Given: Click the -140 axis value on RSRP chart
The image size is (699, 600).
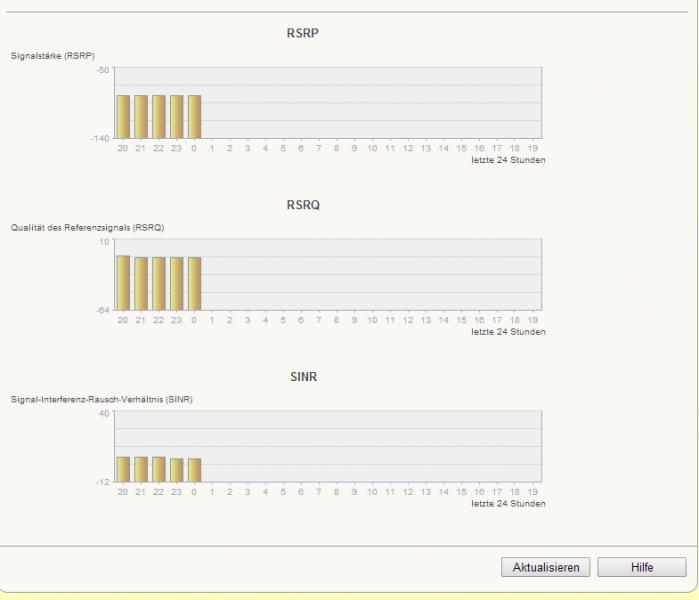Looking at the screenshot, I should tap(100, 139).
